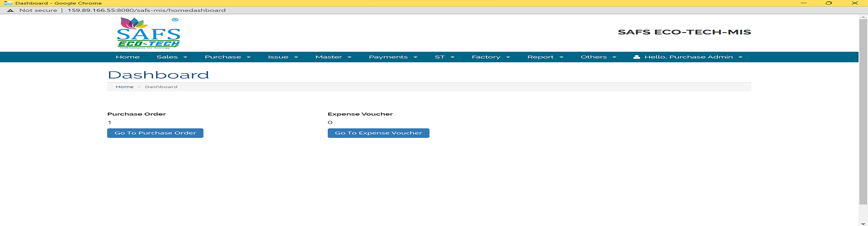The height and width of the screenshot is (226, 868).
Task: Click the user icon beside Hello, Purchase Admin
Action: pyautogui.click(x=637, y=57)
